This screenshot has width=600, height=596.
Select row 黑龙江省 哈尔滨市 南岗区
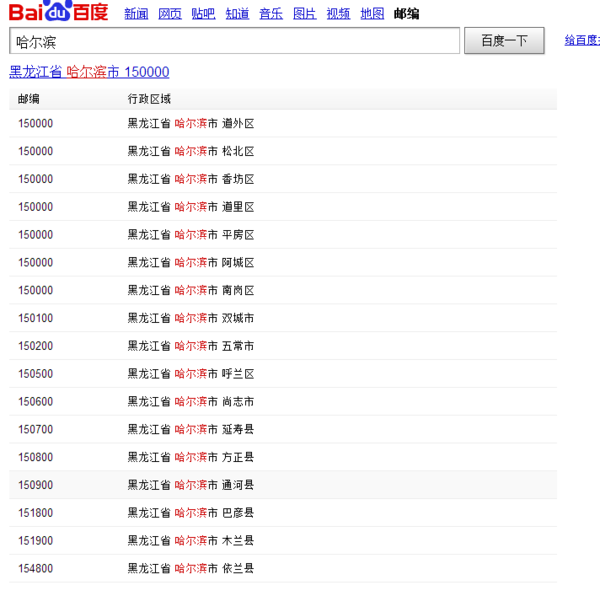coord(283,290)
